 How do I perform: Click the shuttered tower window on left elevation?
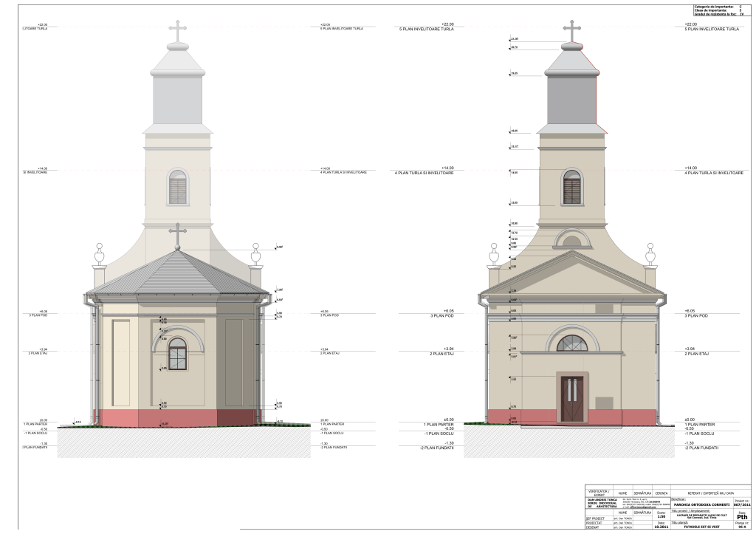[x=177, y=186]
